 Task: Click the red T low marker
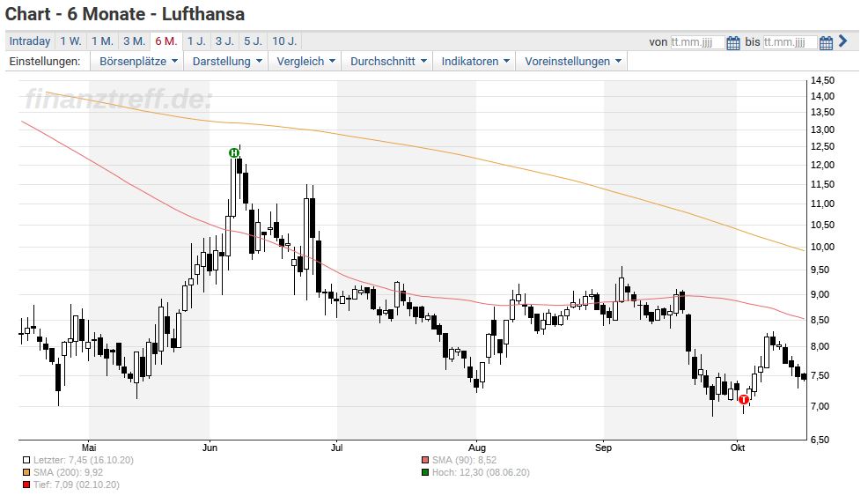point(744,400)
